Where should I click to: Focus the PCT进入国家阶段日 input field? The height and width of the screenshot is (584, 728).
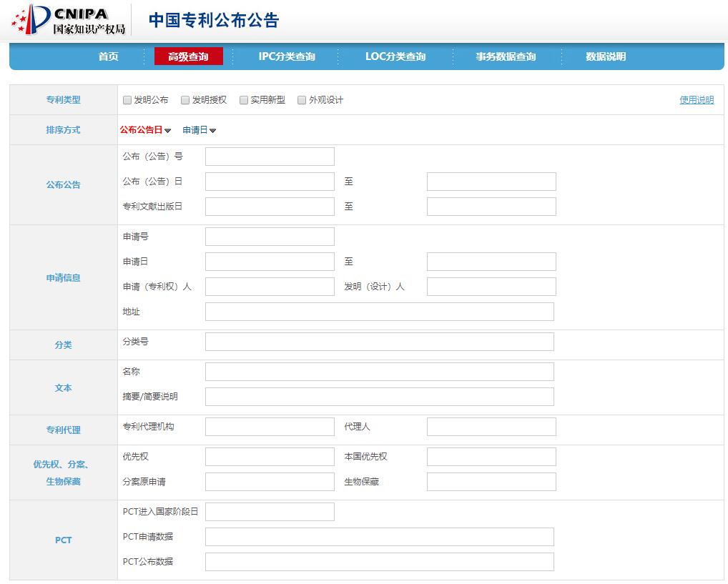coord(270,512)
